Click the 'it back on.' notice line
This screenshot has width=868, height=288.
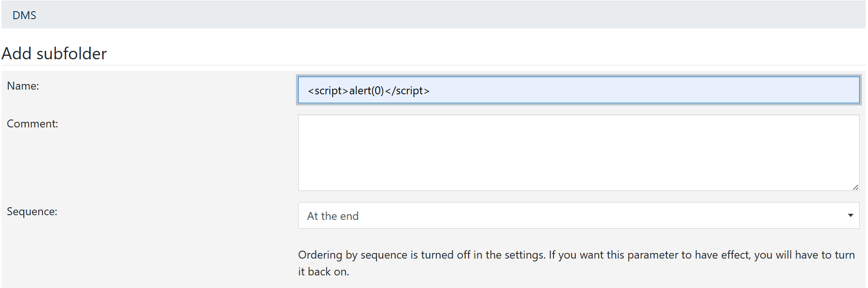tap(323, 272)
